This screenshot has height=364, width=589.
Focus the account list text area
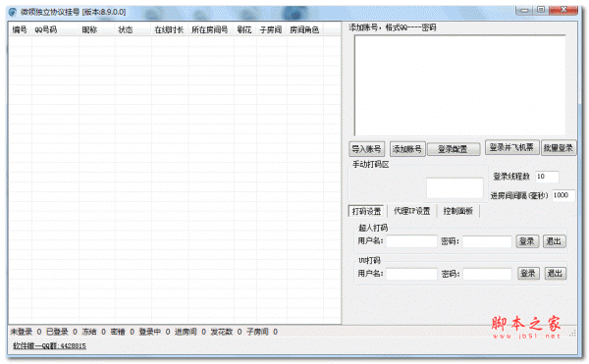tap(459, 85)
